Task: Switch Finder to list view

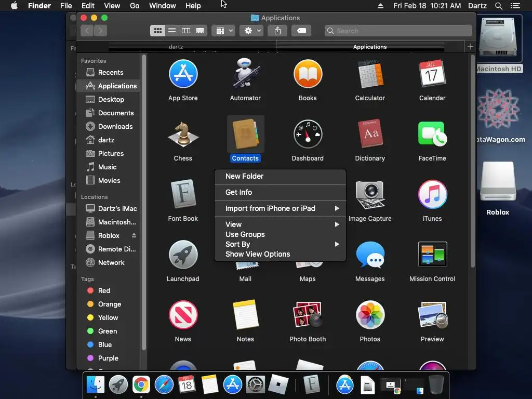Action: tap(172, 31)
